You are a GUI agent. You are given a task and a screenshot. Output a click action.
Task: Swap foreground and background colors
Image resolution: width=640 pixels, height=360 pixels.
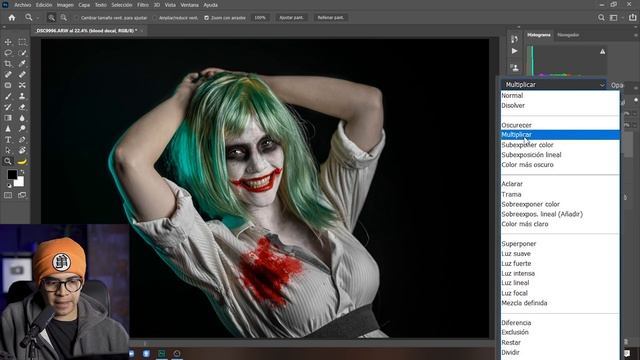pyautogui.click(x=22, y=172)
